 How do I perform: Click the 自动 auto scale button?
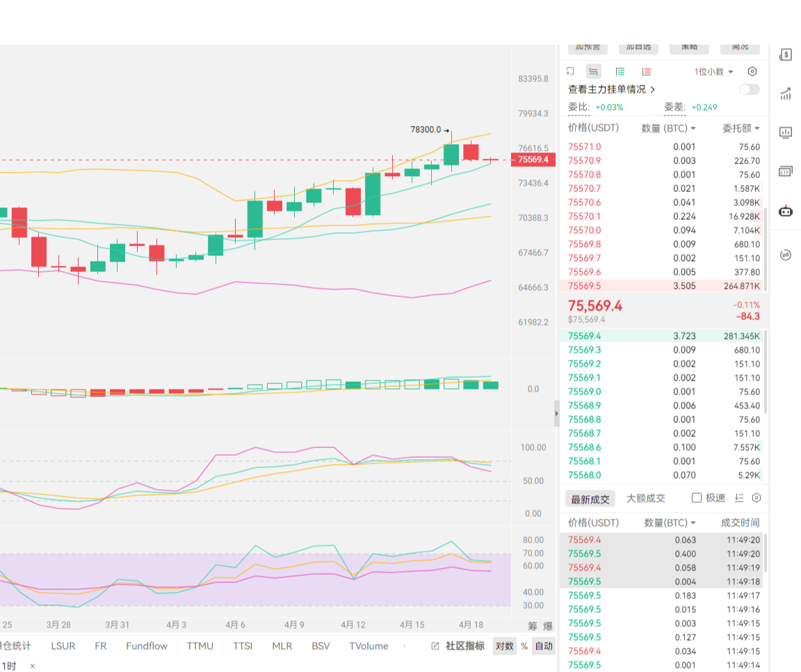(x=544, y=646)
